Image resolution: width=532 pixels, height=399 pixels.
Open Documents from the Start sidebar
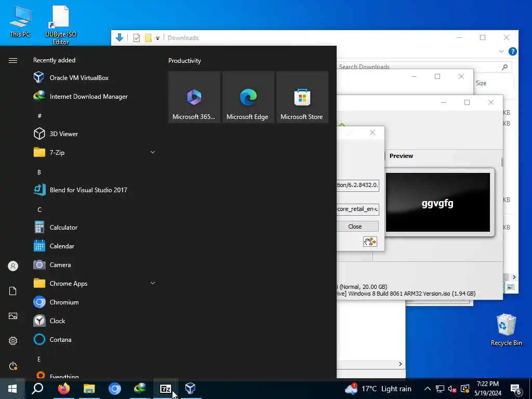coord(13,291)
